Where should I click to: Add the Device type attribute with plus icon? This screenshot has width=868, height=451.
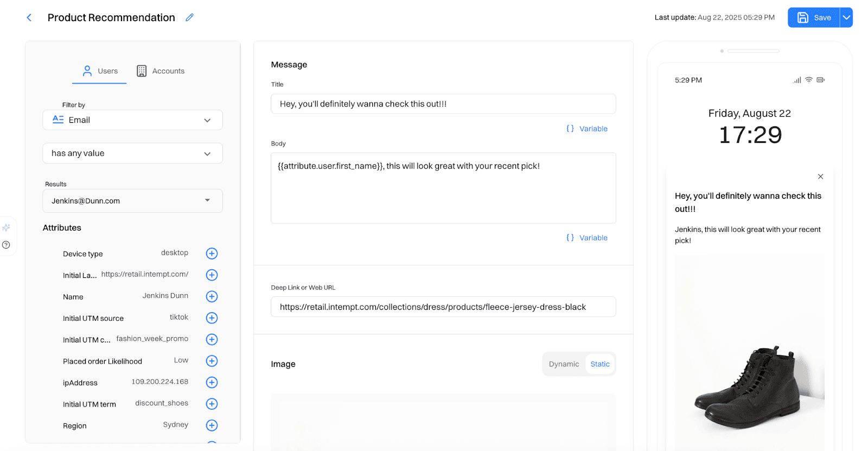(212, 253)
